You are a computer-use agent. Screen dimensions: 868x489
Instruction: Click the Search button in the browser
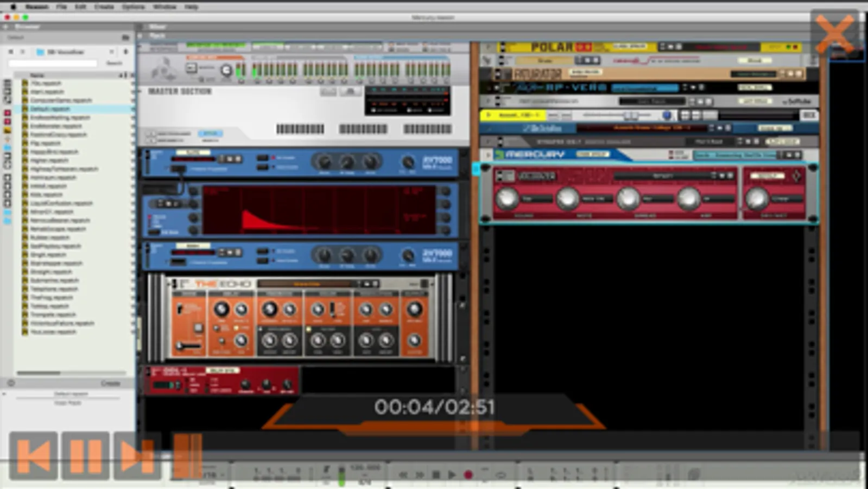click(x=114, y=63)
